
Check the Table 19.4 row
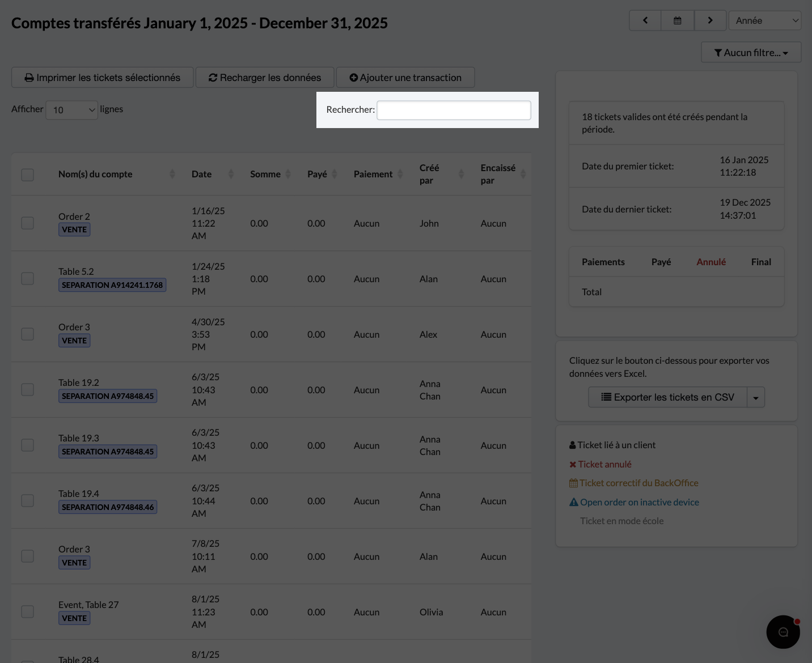[27, 501]
